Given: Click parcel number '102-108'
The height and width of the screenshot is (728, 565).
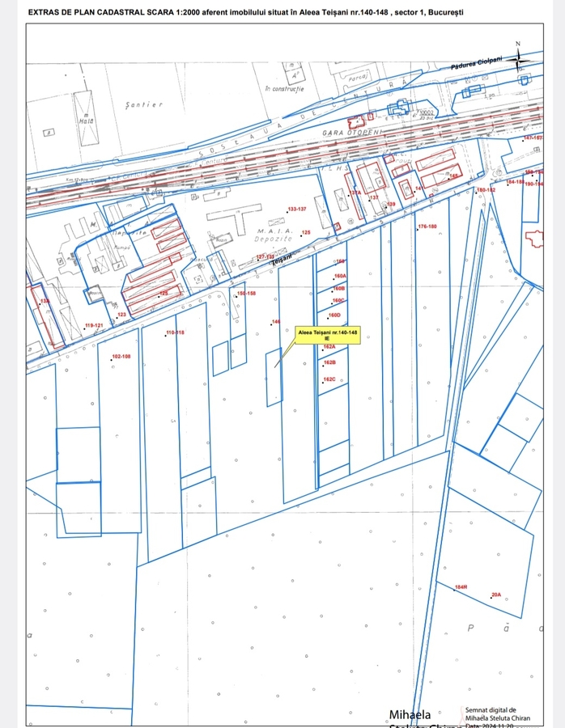Looking at the screenshot, I should pos(121,357).
